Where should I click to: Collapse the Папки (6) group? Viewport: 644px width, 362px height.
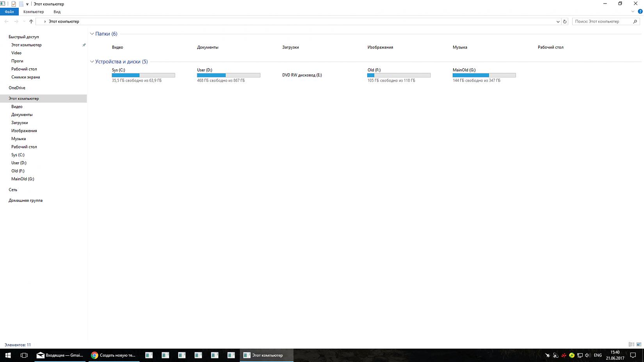[92, 34]
